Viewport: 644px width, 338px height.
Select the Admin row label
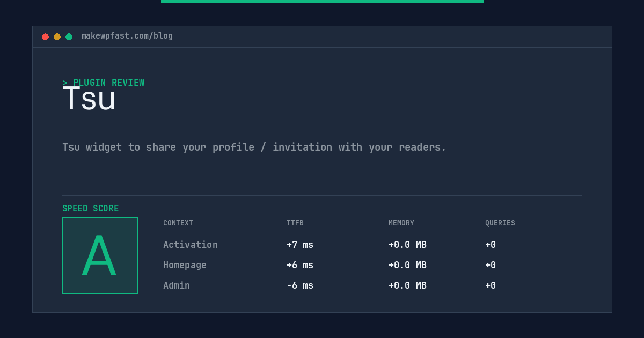(177, 285)
